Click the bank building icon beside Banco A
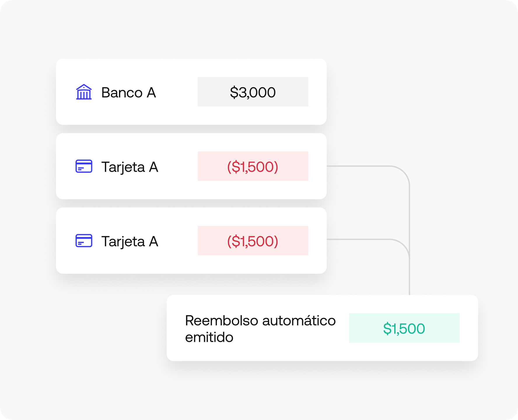This screenshot has width=518, height=420. [84, 92]
